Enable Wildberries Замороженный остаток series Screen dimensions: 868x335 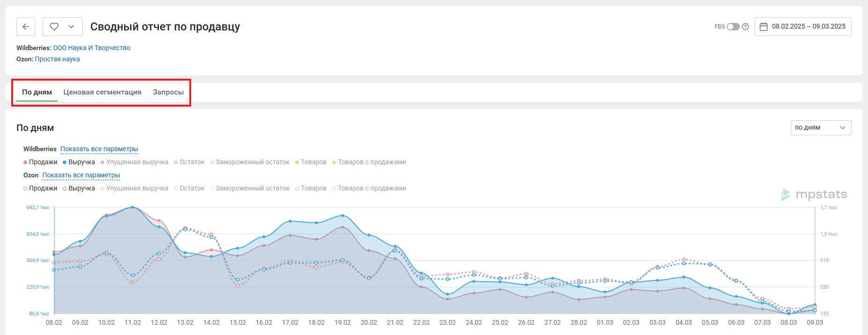(x=250, y=162)
